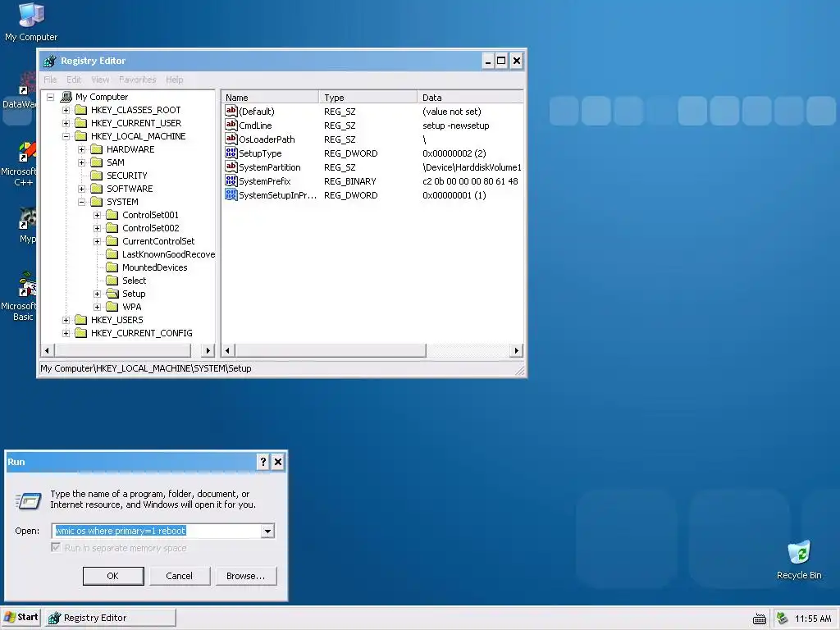Click the string icon of the (Default) value
The height and width of the screenshot is (630, 840).
(x=231, y=111)
